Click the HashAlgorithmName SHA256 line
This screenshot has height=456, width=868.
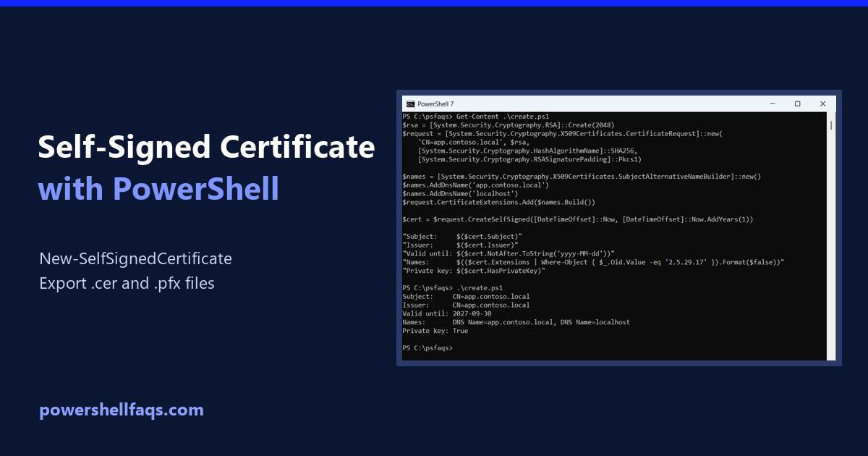coord(528,151)
